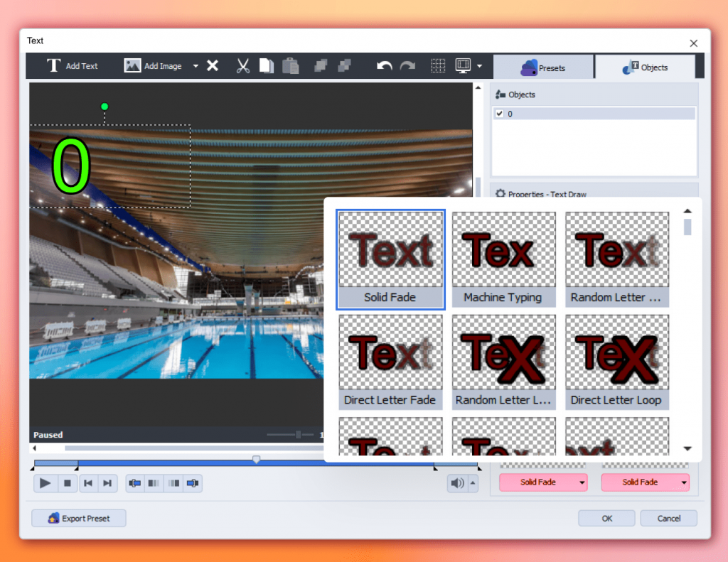Open the Add Image dropdown arrow

(x=196, y=66)
